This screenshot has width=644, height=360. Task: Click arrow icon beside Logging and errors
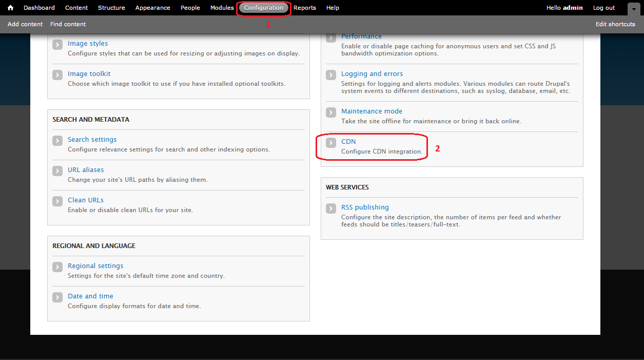coord(331,75)
